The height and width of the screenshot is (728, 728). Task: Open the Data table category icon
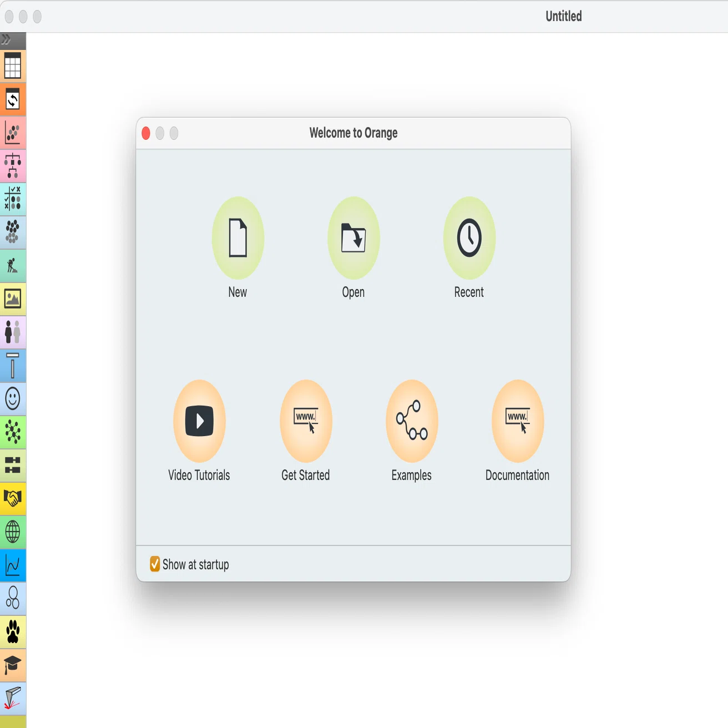pos(13,66)
